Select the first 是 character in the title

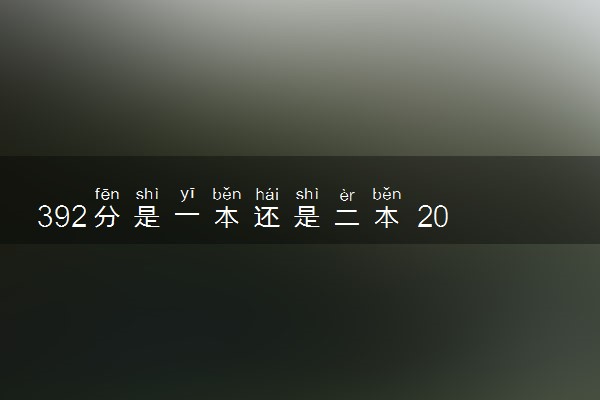tap(147, 217)
